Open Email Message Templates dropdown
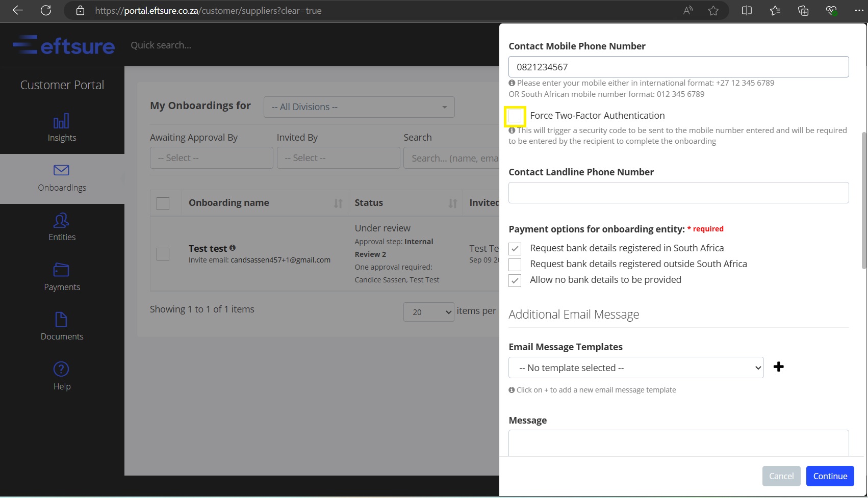The height and width of the screenshot is (498, 868). 635,368
